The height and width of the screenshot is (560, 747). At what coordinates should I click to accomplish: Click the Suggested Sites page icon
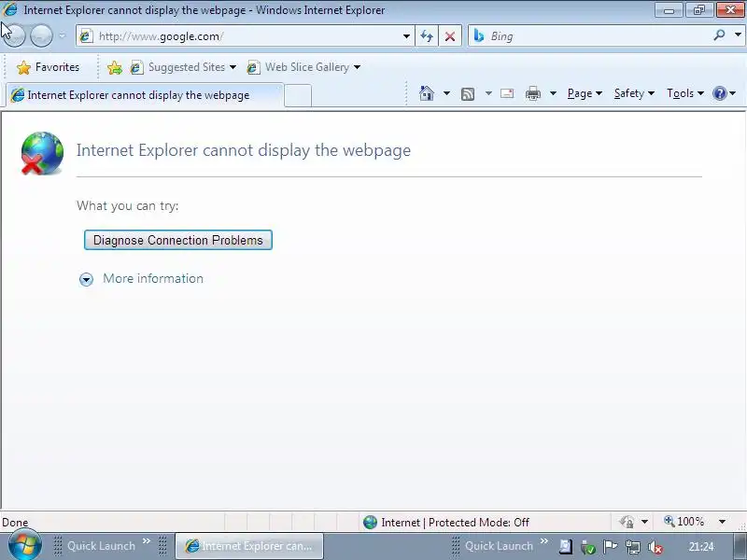136,67
